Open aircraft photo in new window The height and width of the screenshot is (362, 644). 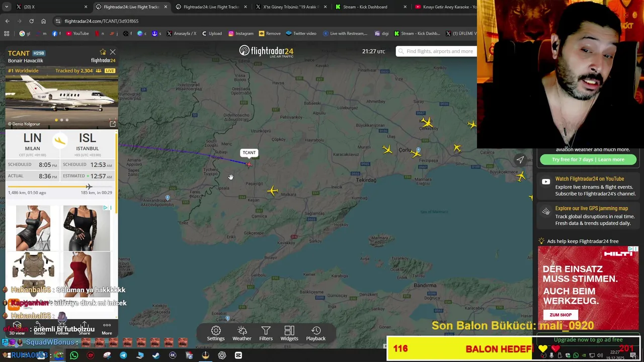[113, 124]
